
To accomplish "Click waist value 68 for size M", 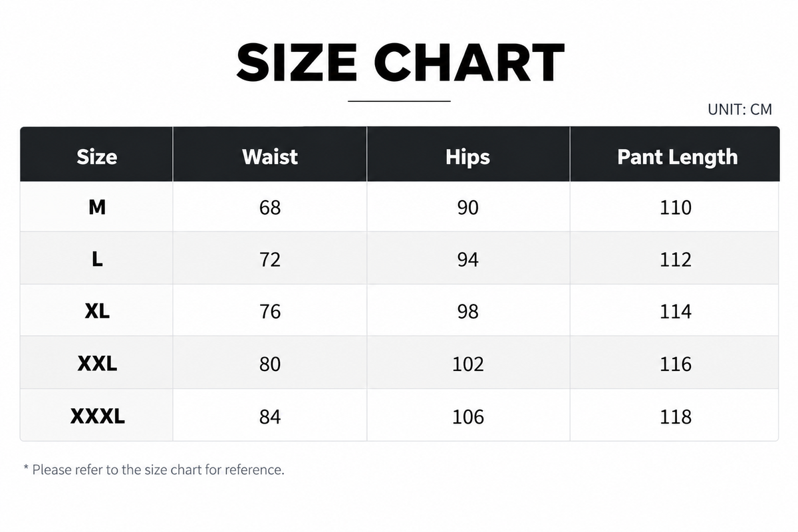I will [x=270, y=207].
